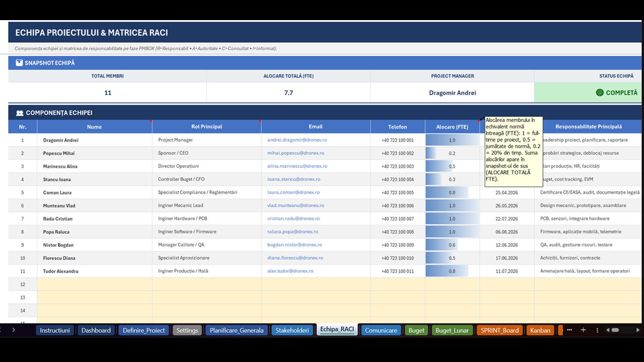Switch to the Buget sheet tab

click(416, 330)
